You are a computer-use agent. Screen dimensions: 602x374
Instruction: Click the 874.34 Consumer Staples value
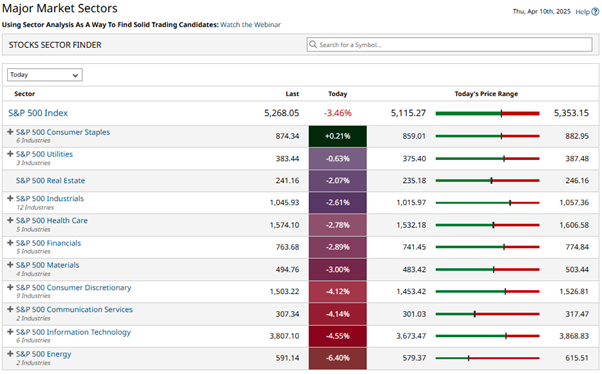(x=287, y=136)
